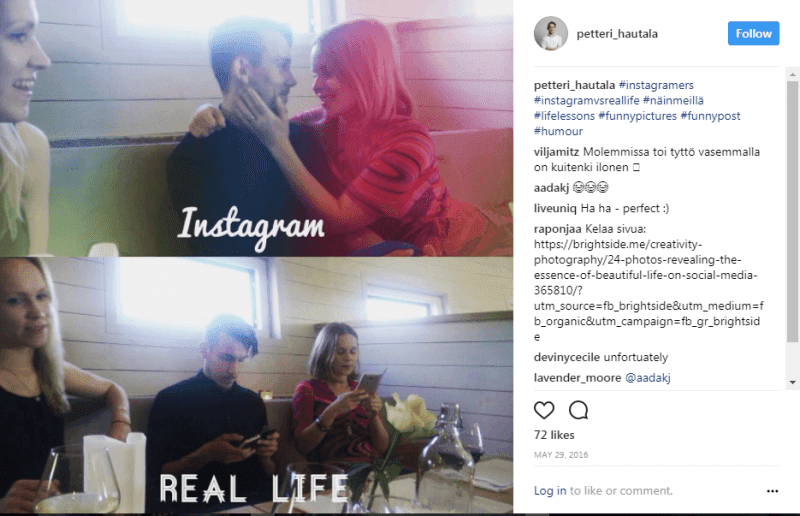View the 72 likes list
The image size is (800, 516).
coord(554,435)
